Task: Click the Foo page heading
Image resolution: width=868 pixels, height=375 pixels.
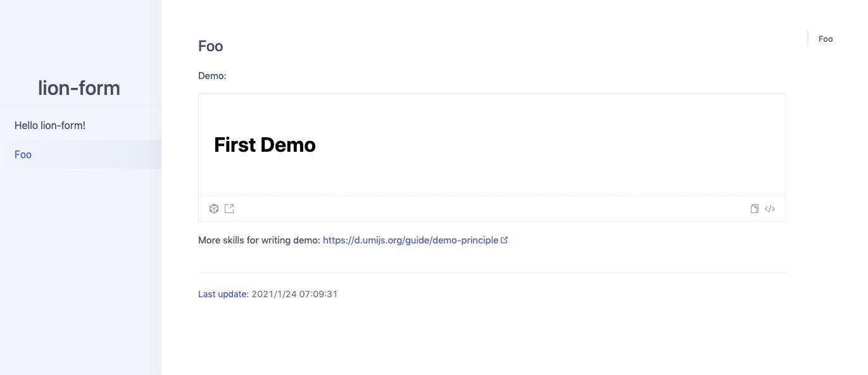Action: (210, 46)
